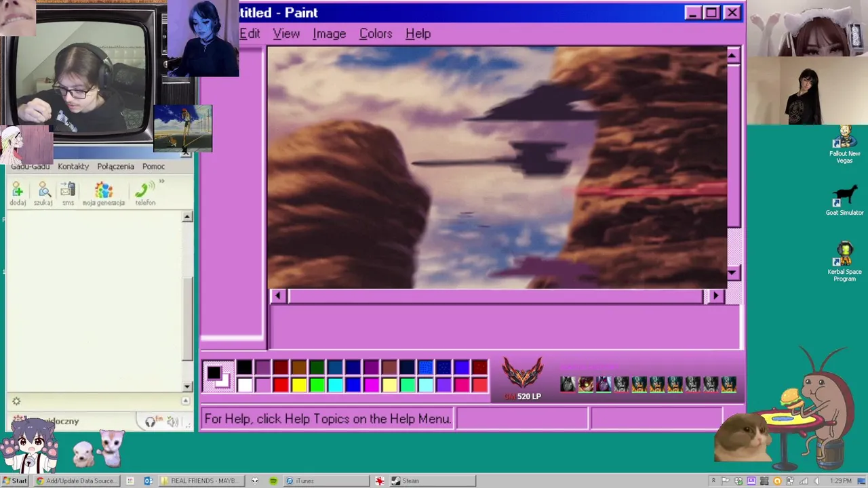Select the bright red swatch in bottom palette row
The height and width of the screenshot is (488, 868).
coord(281,385)
